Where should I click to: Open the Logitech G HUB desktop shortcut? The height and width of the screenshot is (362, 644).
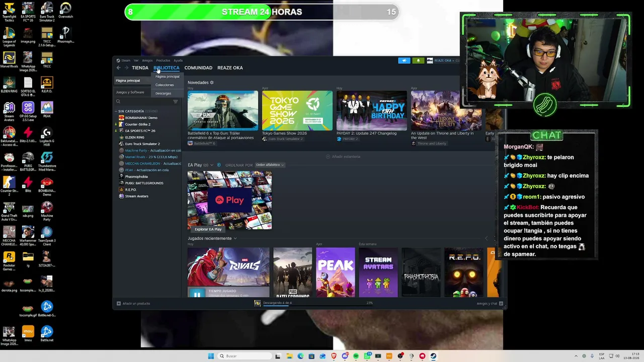[x=47, y=137]
